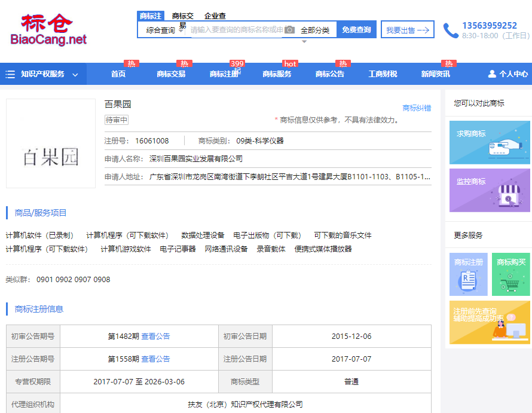The width and height of the screenshot is (532, 413).
Task: Click the camera image search icon
Action: 289,30
